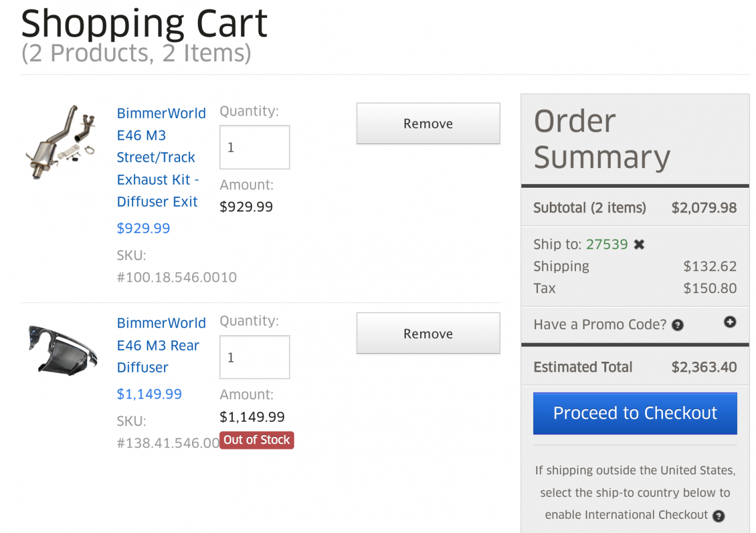Screen dimensions: 756x533
Task: Click the Order Summary heading
Action: tap(602, 139)
